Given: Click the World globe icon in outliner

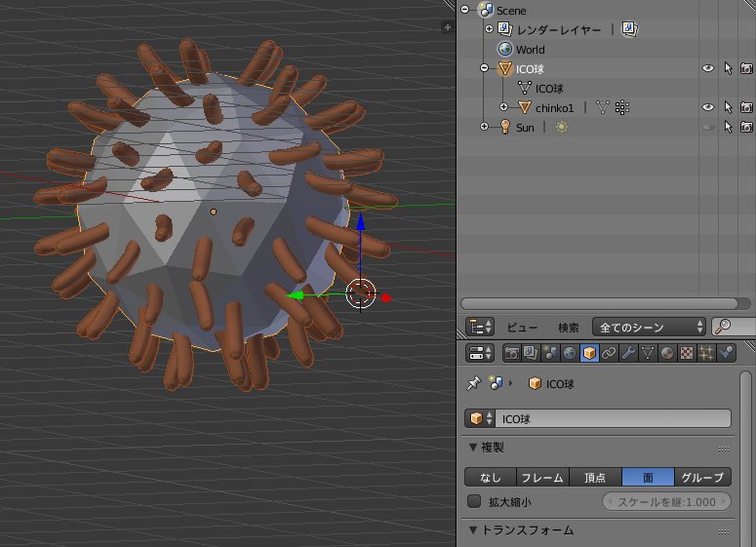Looking at the screenshot, I should (504, 49).
